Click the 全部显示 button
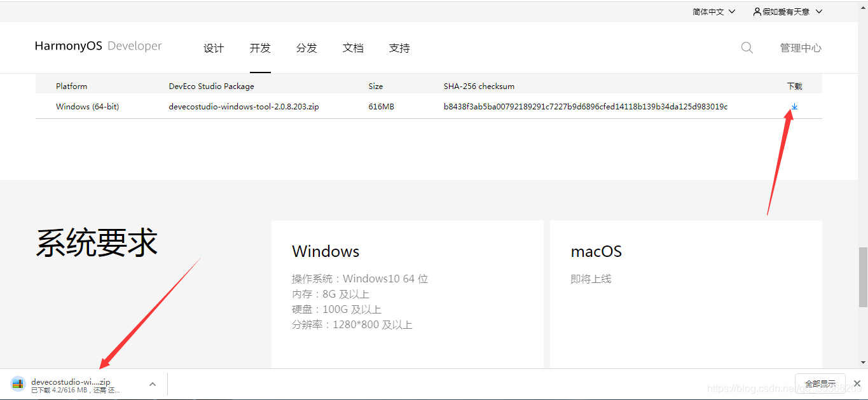The image size is (868, 400). 820,383
